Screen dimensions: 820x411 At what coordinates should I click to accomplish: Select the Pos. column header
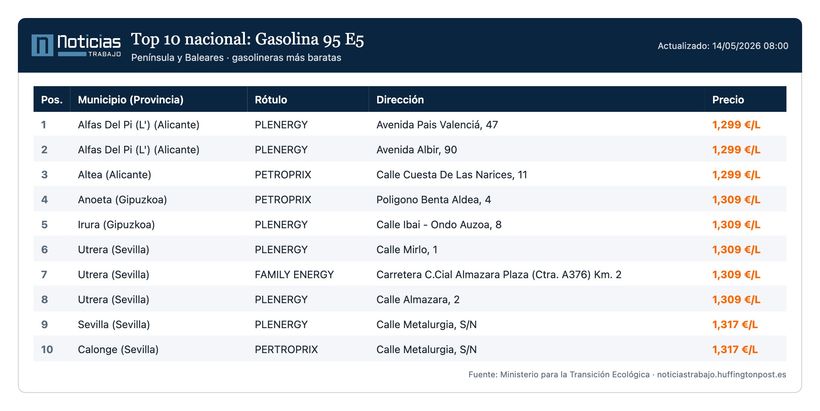click(x=52, y=99)
